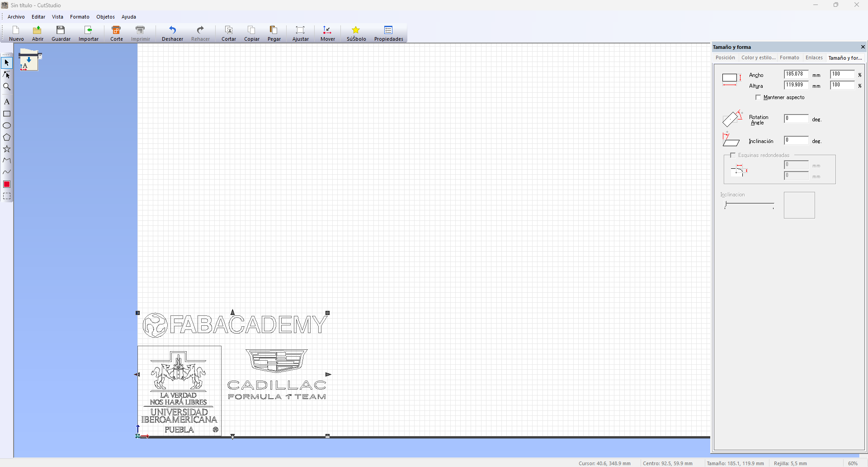
Task: Select the polygon drawing tool
Action: point(7,137)
